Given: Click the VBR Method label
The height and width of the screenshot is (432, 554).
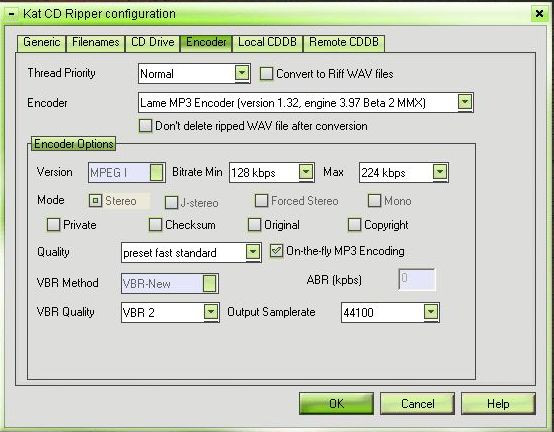Looking at the screenshot, I should click(67, 283).
